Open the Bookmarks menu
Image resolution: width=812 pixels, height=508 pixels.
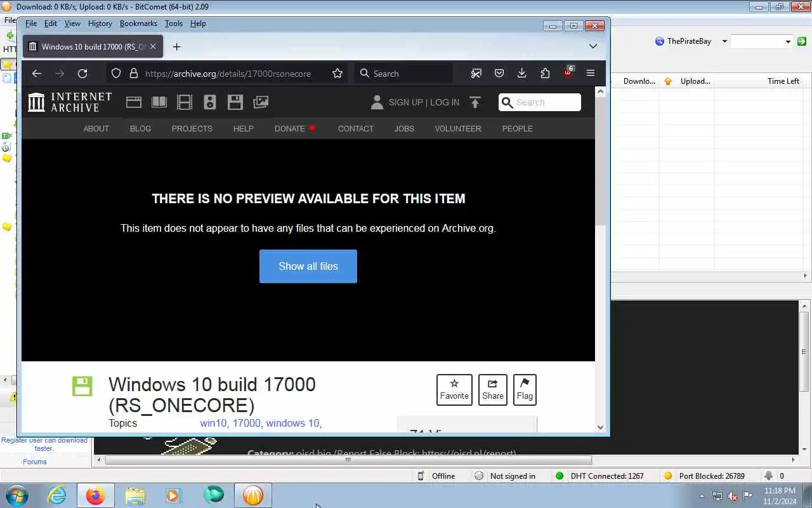point(138,23)
